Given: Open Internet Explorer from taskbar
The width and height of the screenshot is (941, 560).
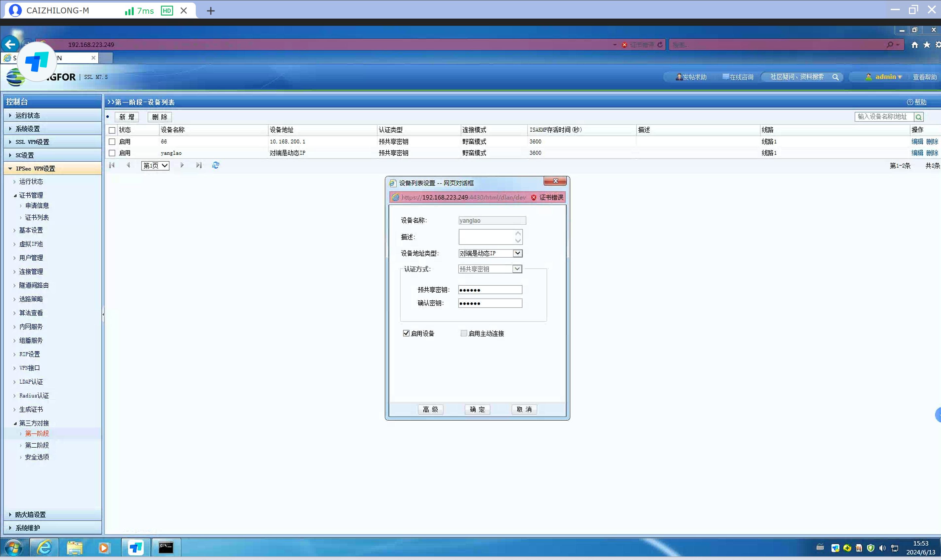Looking at the screenshot, I should (44, 548).
